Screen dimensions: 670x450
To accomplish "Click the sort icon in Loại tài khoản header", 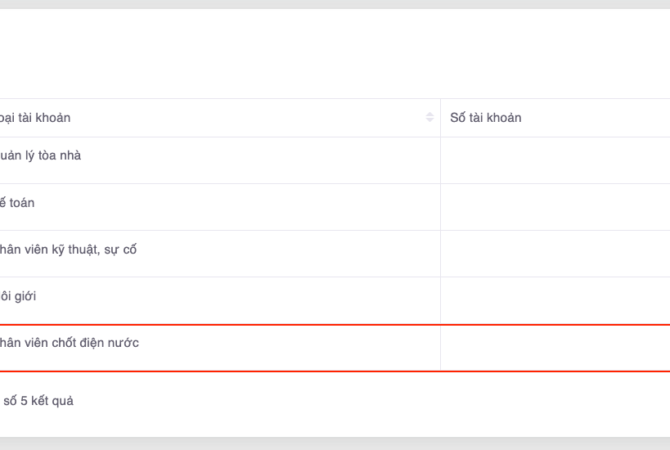I will pos(430,118).
